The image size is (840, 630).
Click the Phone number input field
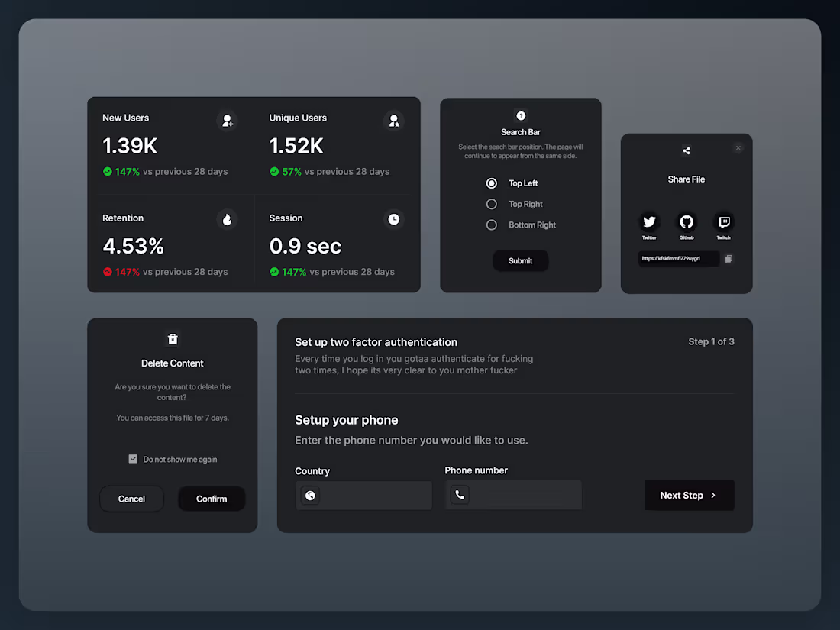coord(513,495)
